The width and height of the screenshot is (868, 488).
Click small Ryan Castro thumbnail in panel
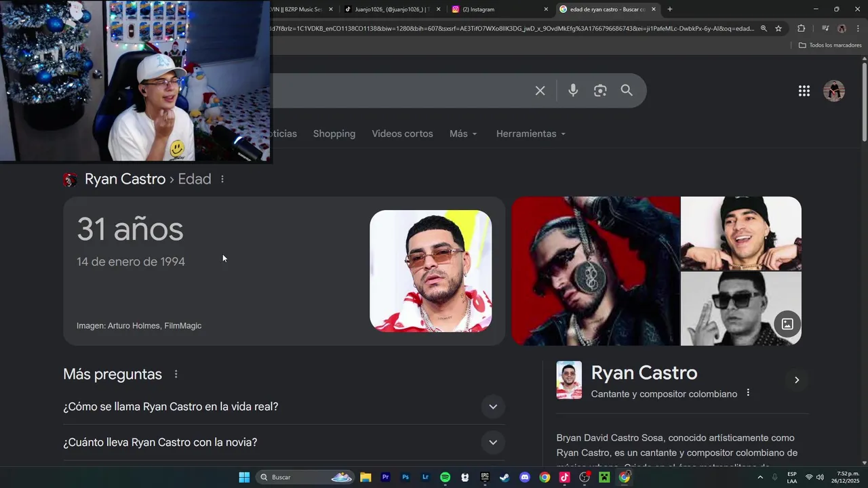click(569, 380)
